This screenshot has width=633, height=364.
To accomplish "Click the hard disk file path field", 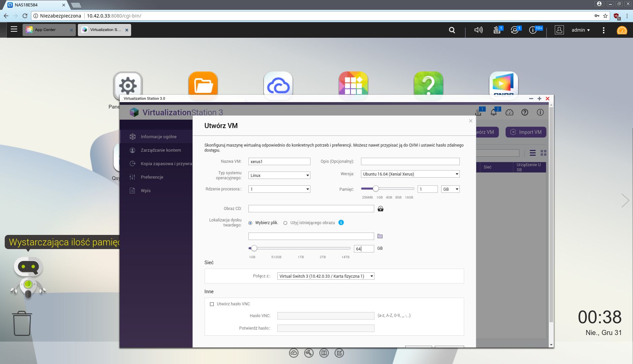I will point(311,236).
